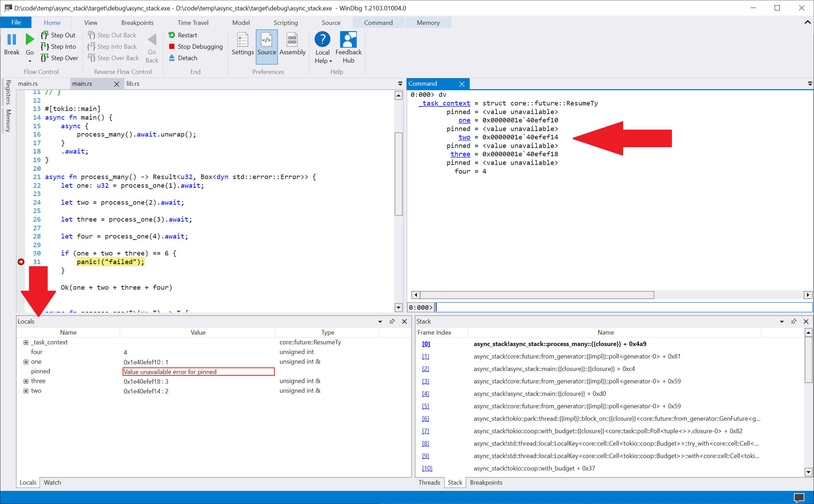This screenshot has height=504, width=814.
Task: Click source editor vertical scrollbar thumb
Action: [x=399, y=174]
